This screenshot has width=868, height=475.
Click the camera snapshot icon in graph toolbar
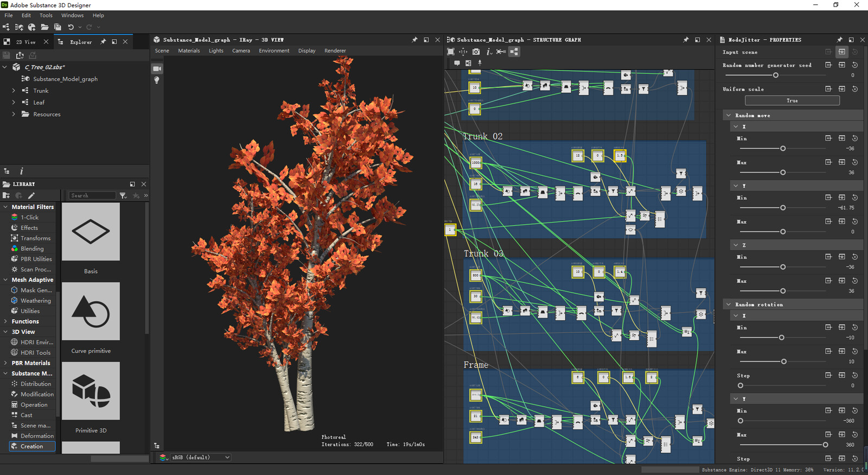(x=476, y=52)
